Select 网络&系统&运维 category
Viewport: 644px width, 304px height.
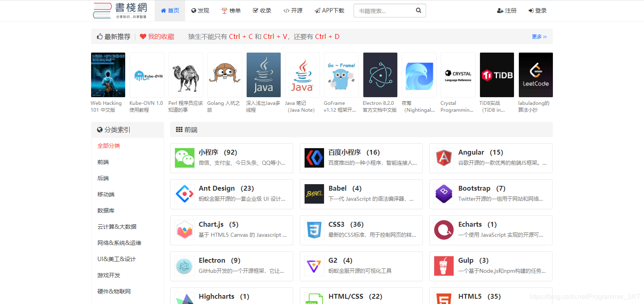coord(119,243)
